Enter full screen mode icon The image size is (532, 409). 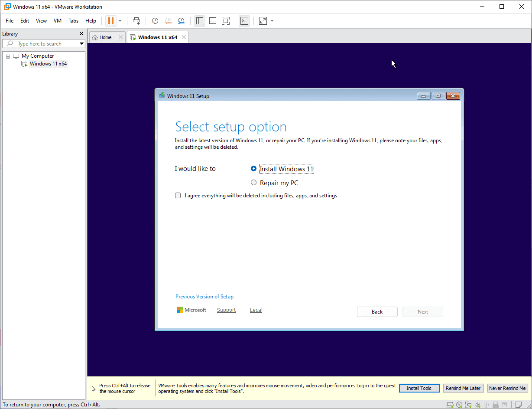pyautogui.click(x=226, y=21)
